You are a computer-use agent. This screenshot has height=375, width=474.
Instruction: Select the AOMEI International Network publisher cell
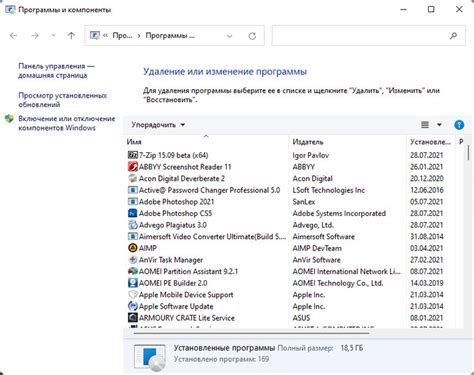click(346, 271)
